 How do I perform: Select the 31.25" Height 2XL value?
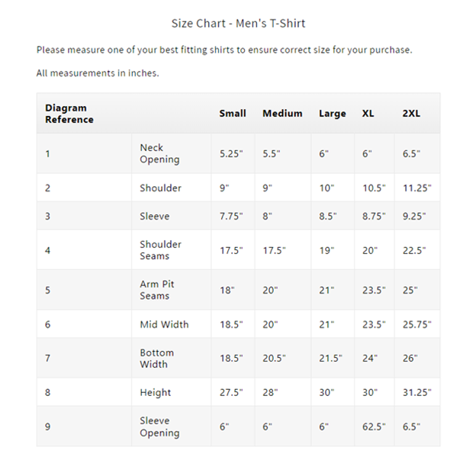tap(416, 393)
